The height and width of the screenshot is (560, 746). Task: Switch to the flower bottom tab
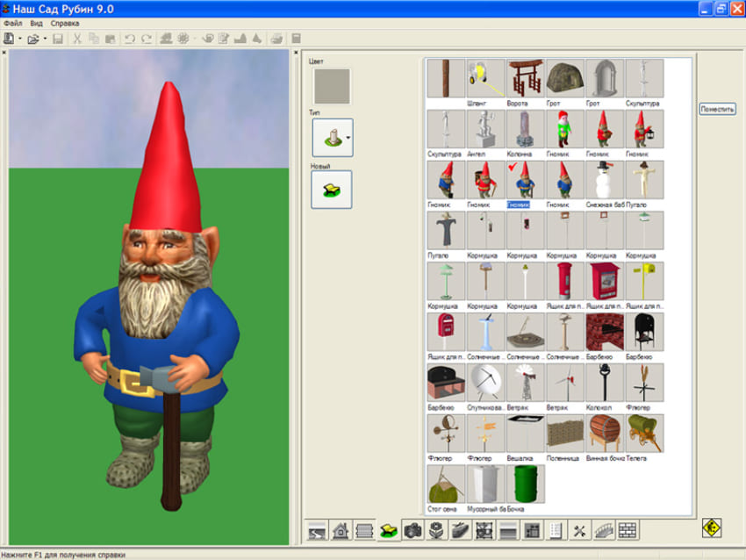click(x=436, y=530)
